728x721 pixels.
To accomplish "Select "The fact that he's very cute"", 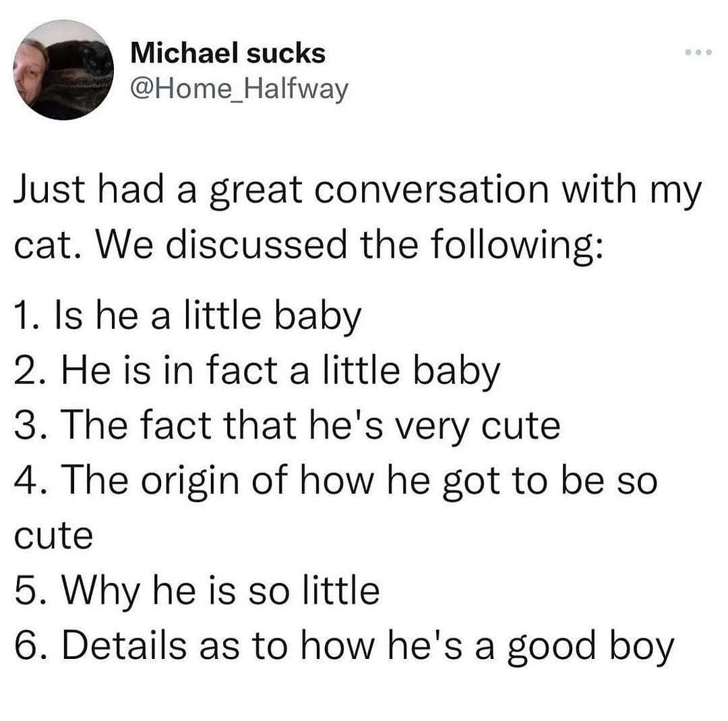I will [287, 426].
